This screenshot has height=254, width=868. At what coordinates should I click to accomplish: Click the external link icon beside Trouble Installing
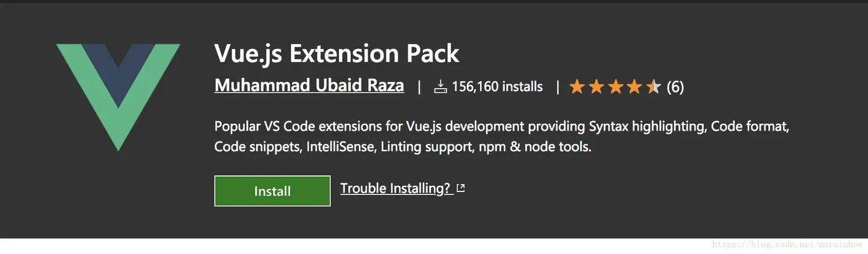tap(461, 188)
